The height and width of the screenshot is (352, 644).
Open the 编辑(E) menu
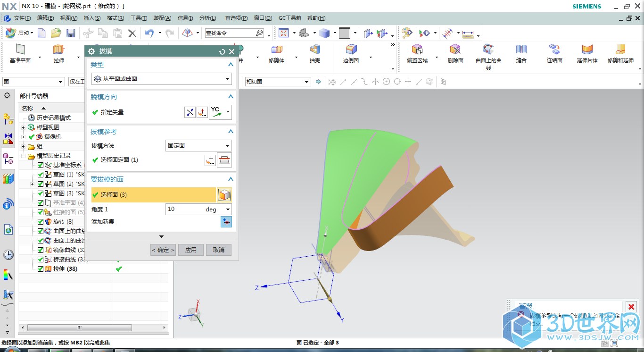(x=45, y=18)
